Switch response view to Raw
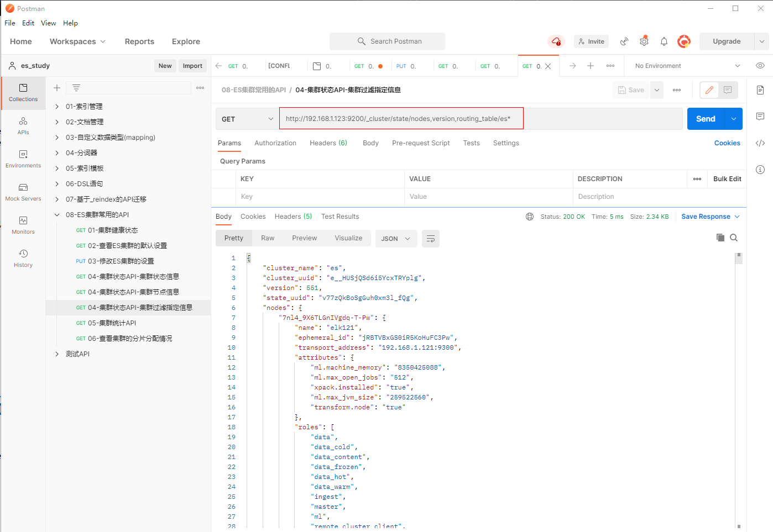Image resolution: width=773 pixels, height=532 pixels. 268,238
